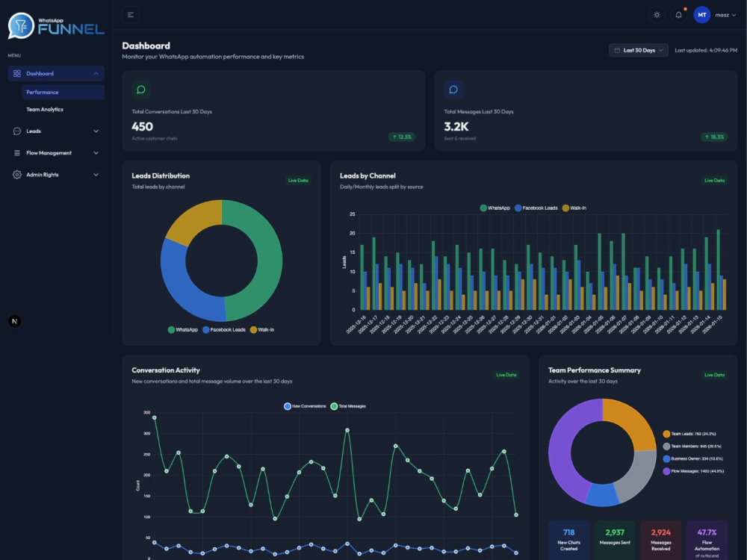Select Admin Rights in sidebar

[x=56, y=175]
